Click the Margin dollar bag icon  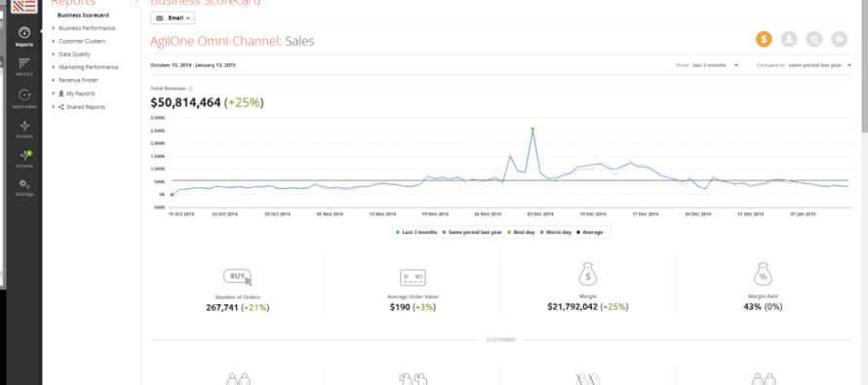click(x=588, y=274)
